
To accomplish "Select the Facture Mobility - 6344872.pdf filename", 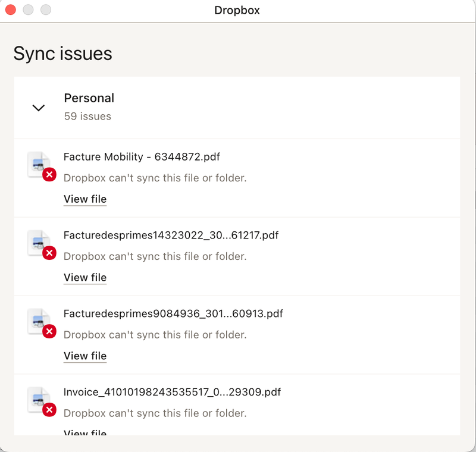I will 142,157.
